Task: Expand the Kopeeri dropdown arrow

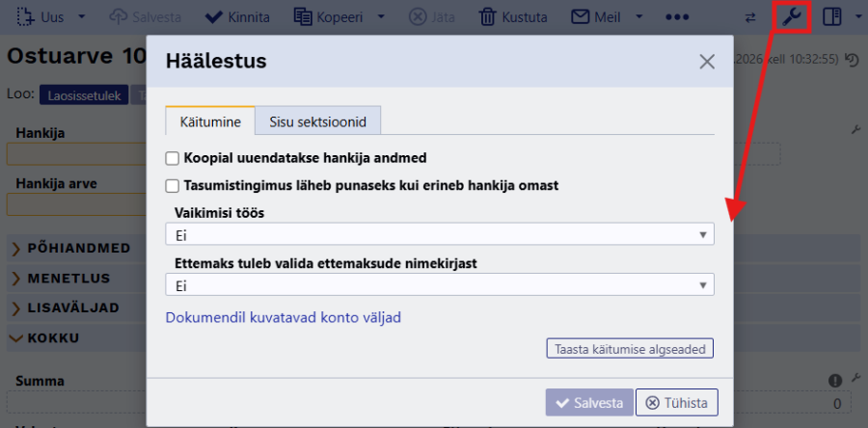Action: point(381,17)
